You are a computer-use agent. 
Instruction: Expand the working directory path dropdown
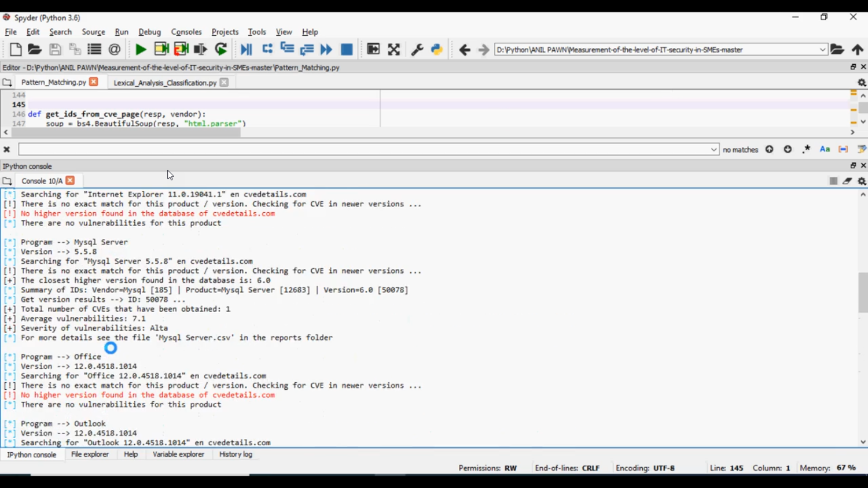coord(822,50)
